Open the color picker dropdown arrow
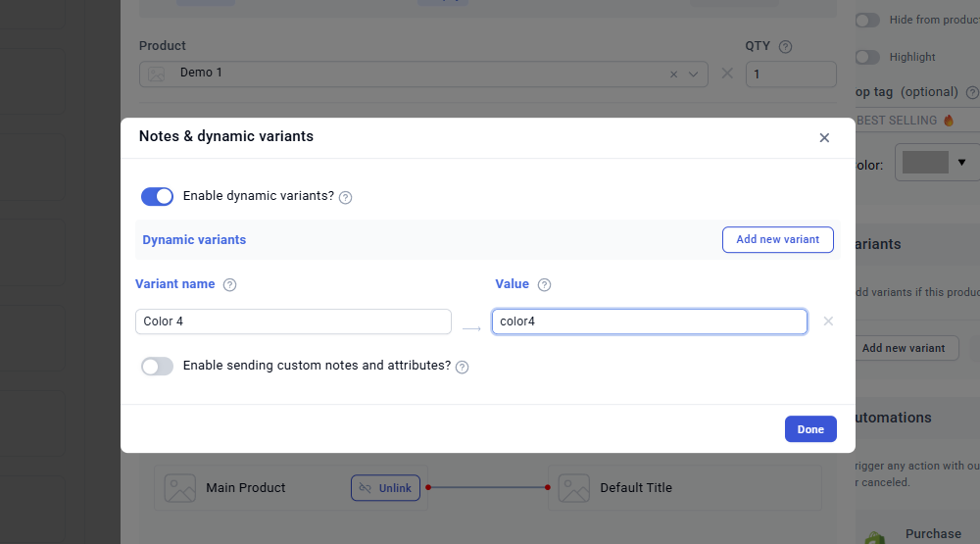Screen dimensions: 980x544 [x=961, y=163]
